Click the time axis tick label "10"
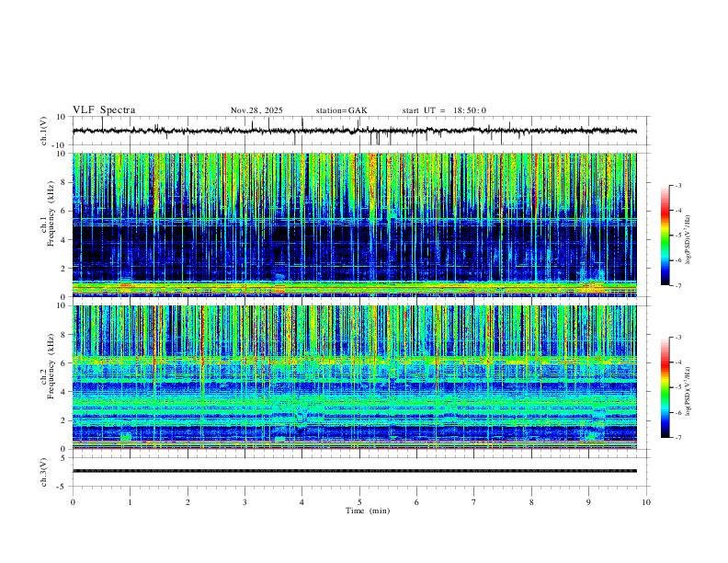Image resolution: width=728 pixels, height=563 pixels. pyautogui.click(x=646, y=502)
